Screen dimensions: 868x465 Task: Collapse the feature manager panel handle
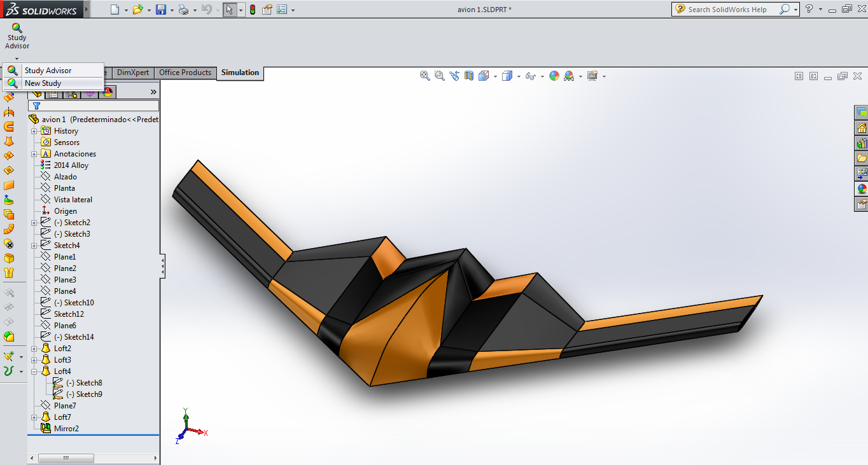click(163, 266)
